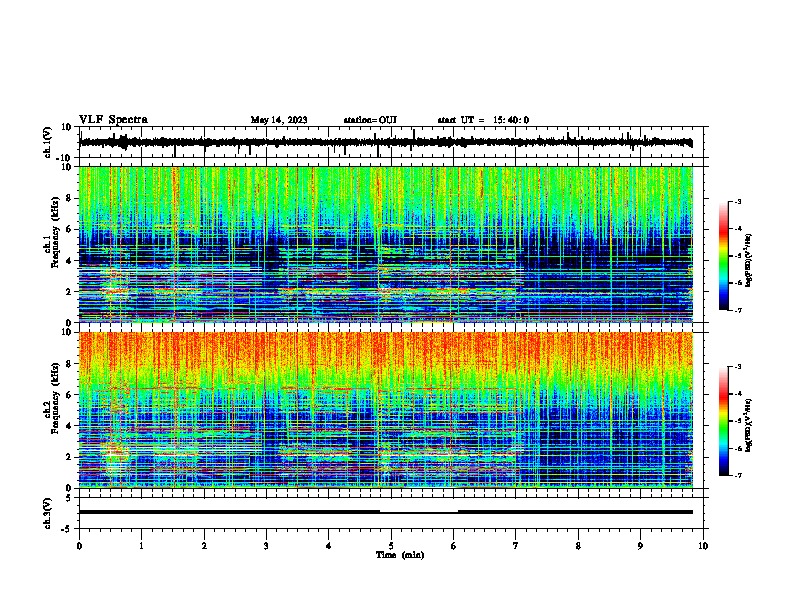
Task: Click the "ch.1(V)" waveform axis label
Action: pyautogui.click(x=48, y=142)
